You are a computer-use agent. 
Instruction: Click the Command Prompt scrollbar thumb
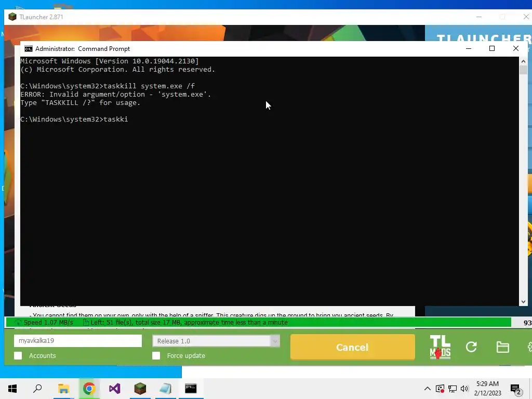523,70
